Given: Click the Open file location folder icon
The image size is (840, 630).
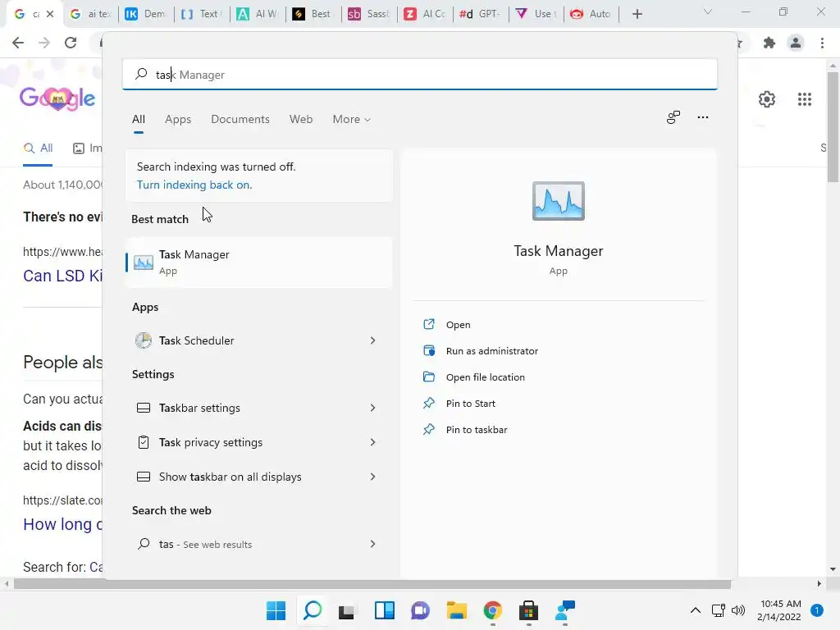Looking at the screenshot, I should 428,377.
